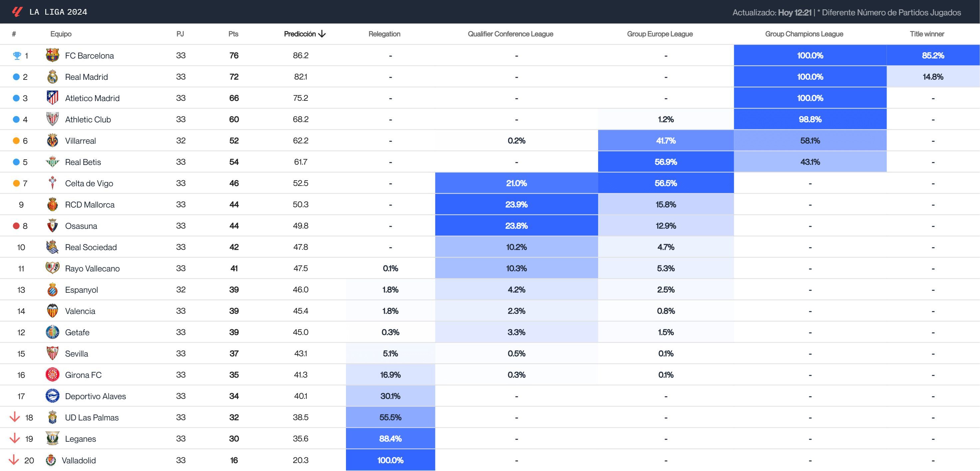
Task: Select the Atletico Madrid crest
Action: coord(53,98)
